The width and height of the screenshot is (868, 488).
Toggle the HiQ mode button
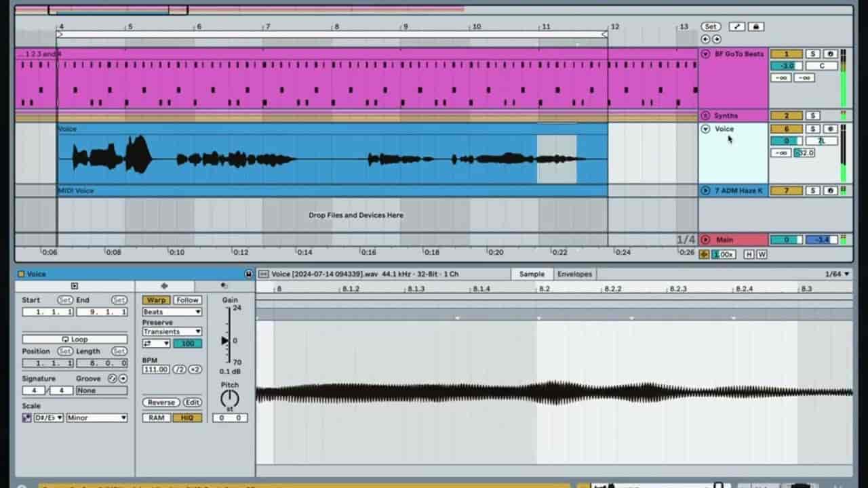tap(187, 418)
